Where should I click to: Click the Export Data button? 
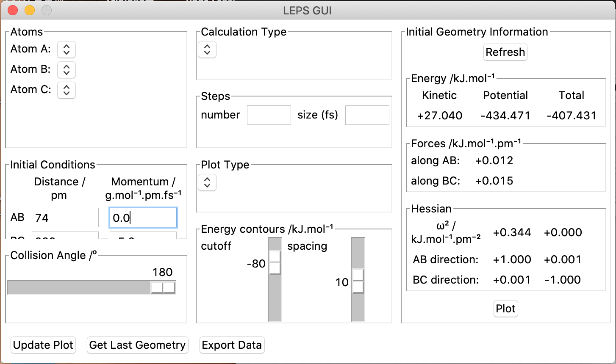232,345
